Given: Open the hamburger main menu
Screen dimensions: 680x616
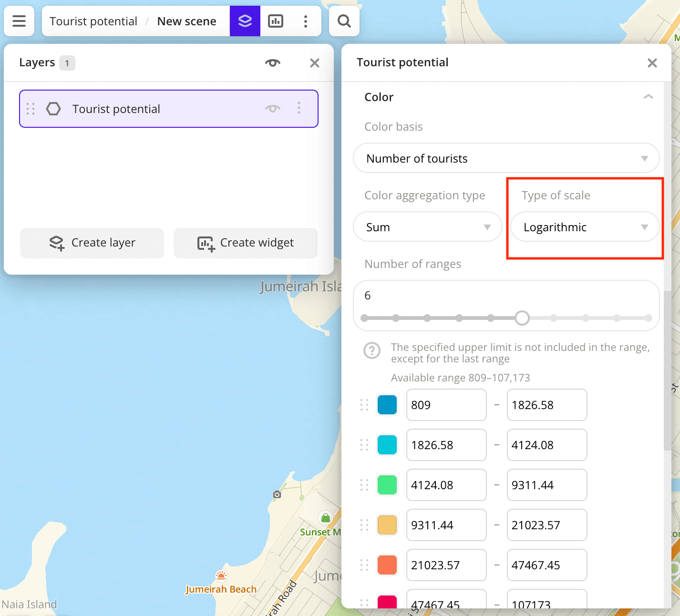Looking at the screenshot, I should pos(19,21).
